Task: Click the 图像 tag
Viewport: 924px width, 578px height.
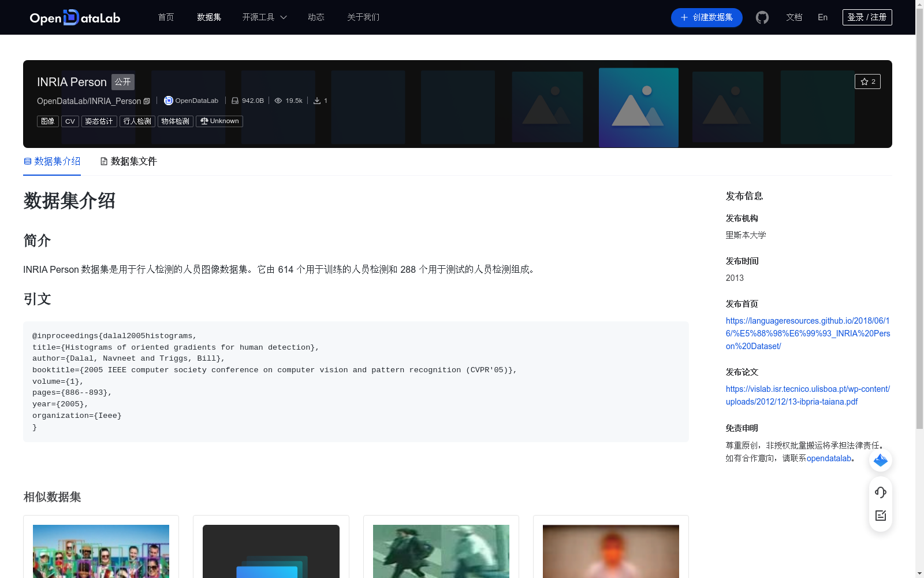Action: 48,121
